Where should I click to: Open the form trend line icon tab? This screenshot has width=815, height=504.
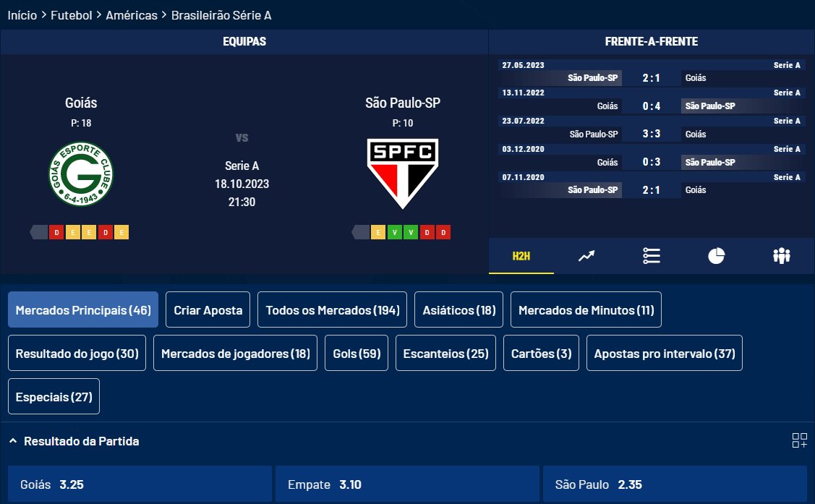[x=586, y=256]
